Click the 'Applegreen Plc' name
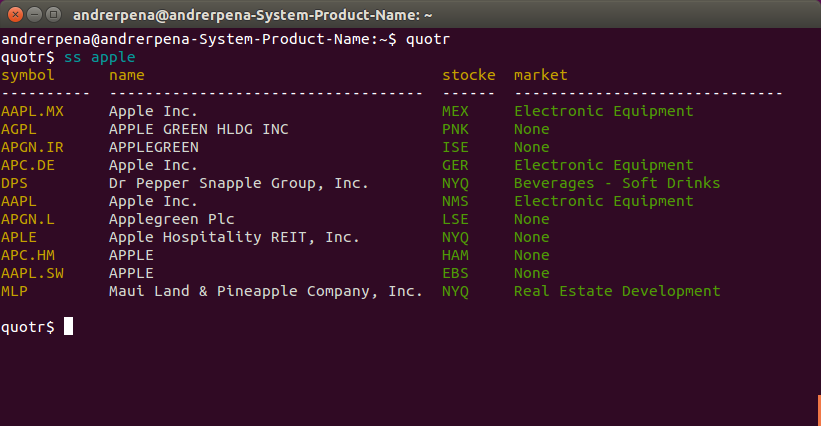This screenshot has height=426, width=821. [x=171, y=219]
